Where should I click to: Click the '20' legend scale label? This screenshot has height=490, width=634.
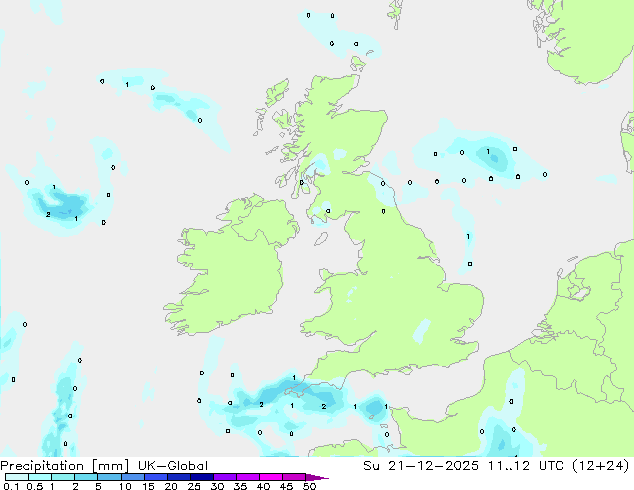[x=171, y=486]
